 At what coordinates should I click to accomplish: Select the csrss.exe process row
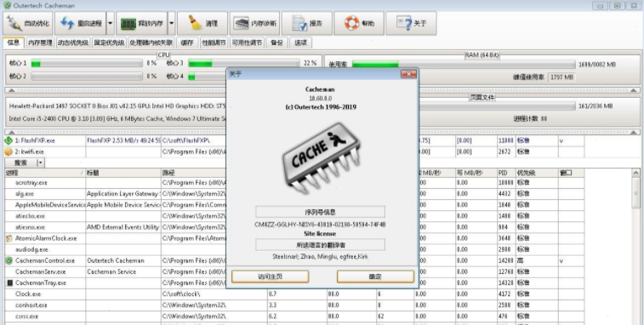294,316
